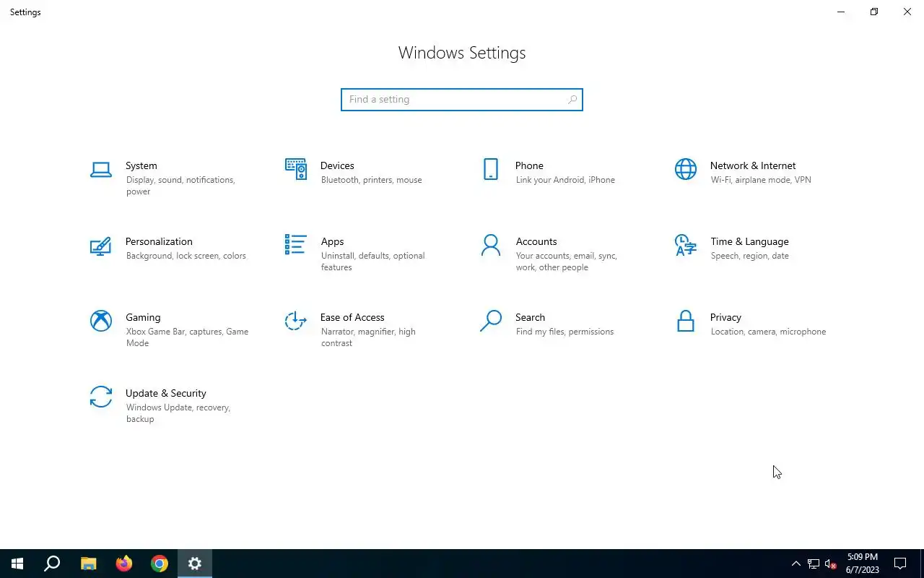Screen dimensions: 924x578
Task: Open the Personalization label
Action: coord(159,241)
